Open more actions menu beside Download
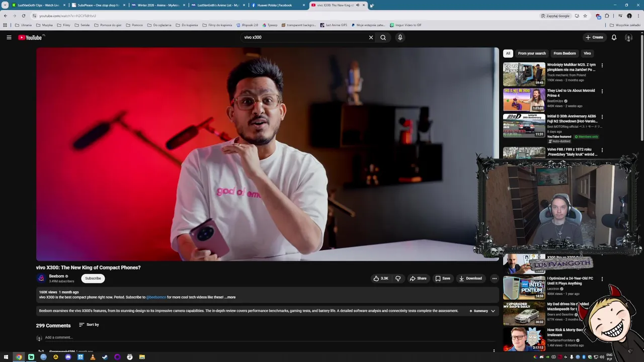The width and height of the screenshot is (644, 362). 494,279
